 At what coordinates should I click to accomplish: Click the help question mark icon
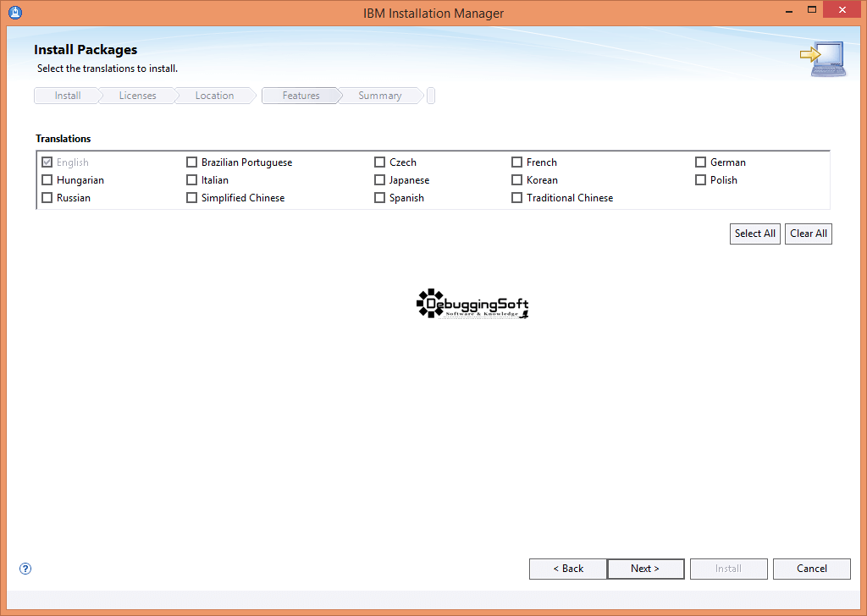pos(25,569)
